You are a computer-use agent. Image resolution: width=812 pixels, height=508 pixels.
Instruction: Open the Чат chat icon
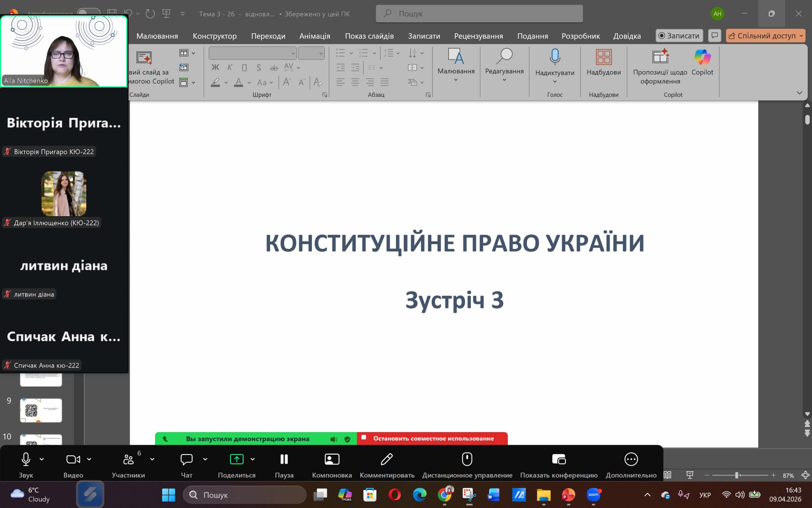pos(187,459)
